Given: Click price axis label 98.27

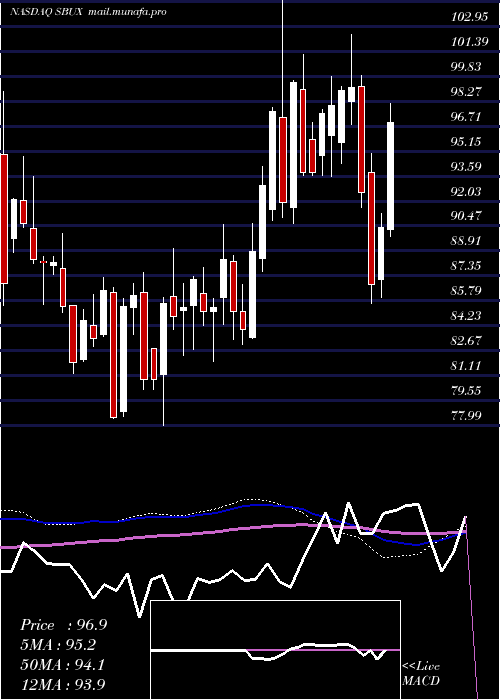Looking at the screenshot, I should (x=467, y=92).
